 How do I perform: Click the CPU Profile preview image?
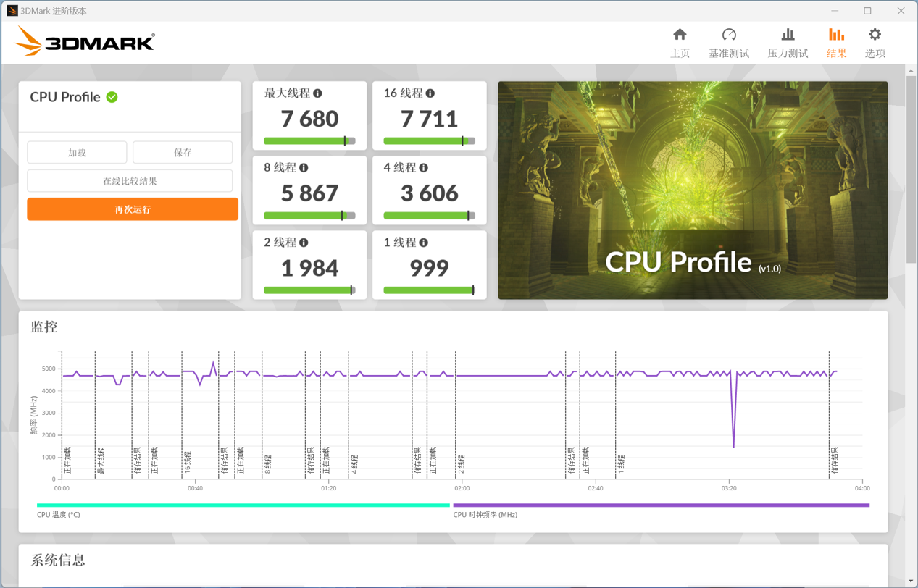click(692, 190)
